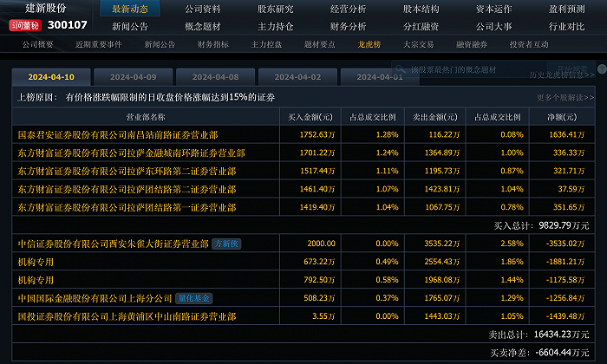Open the 资本运作 menu item
The height and width of the screenshot is (364, 607).
click(493, 9)
